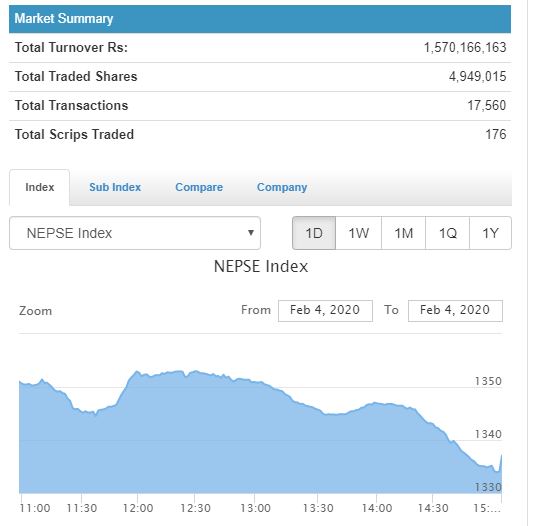The height and width of the screenshot is (526, 537).
Task: Click the To date field
Action: (455, 311)
